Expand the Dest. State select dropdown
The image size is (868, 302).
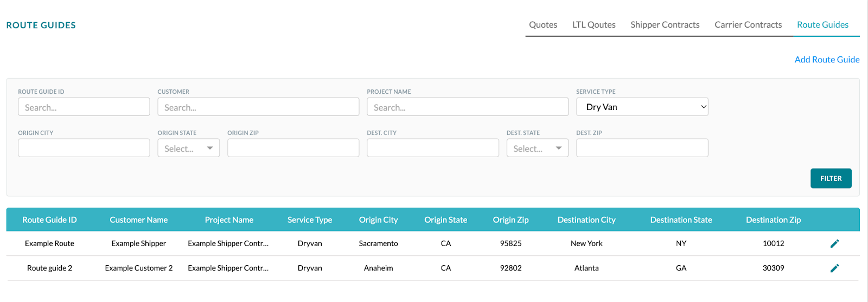tap(537, 148)
